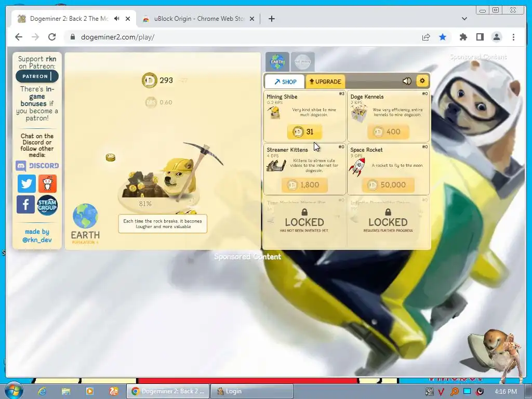Click the dogecoin counter coin icon

click(x=149, y=81)
